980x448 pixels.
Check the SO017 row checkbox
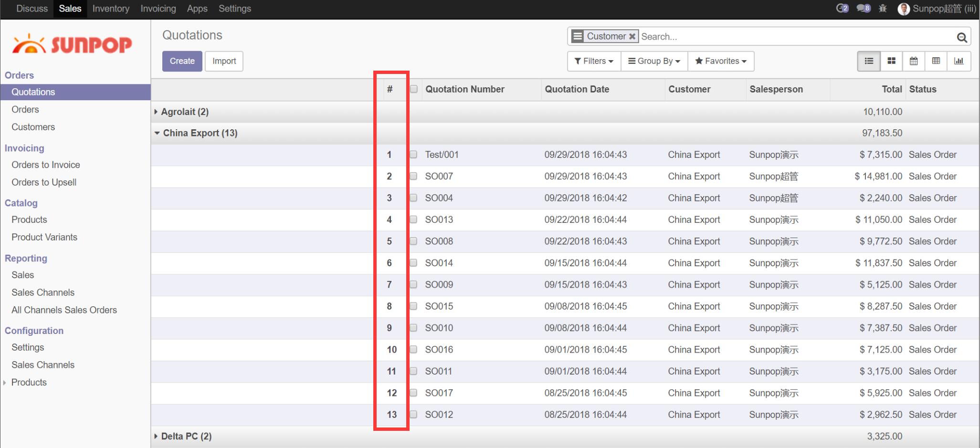[x=414, y=393]
